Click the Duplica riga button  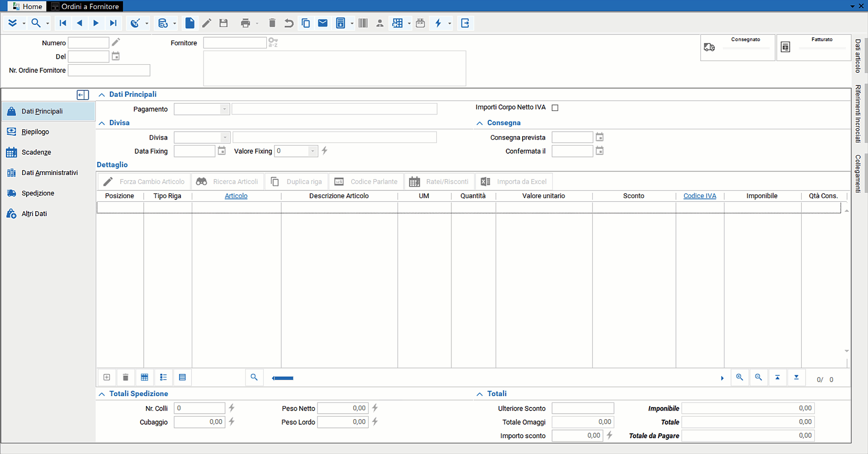click(297, 181)
